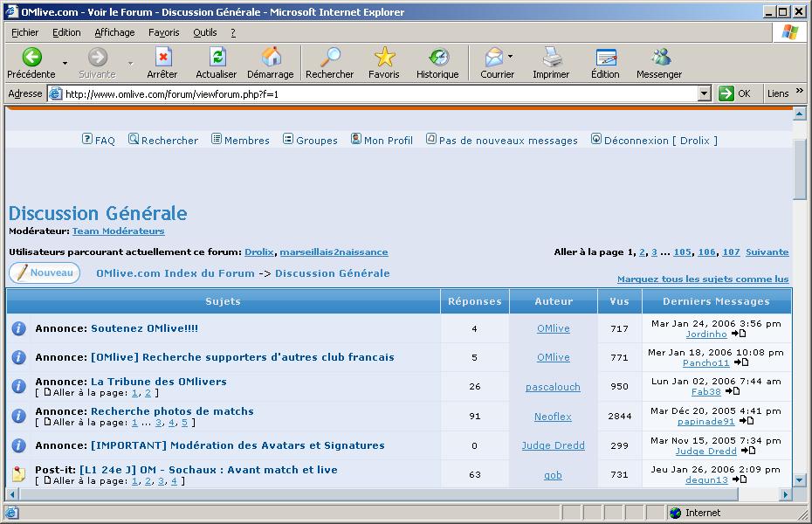Click the vertical scrollbar down arrow
Screen dimensions: 812x524
tap(800, 480)
